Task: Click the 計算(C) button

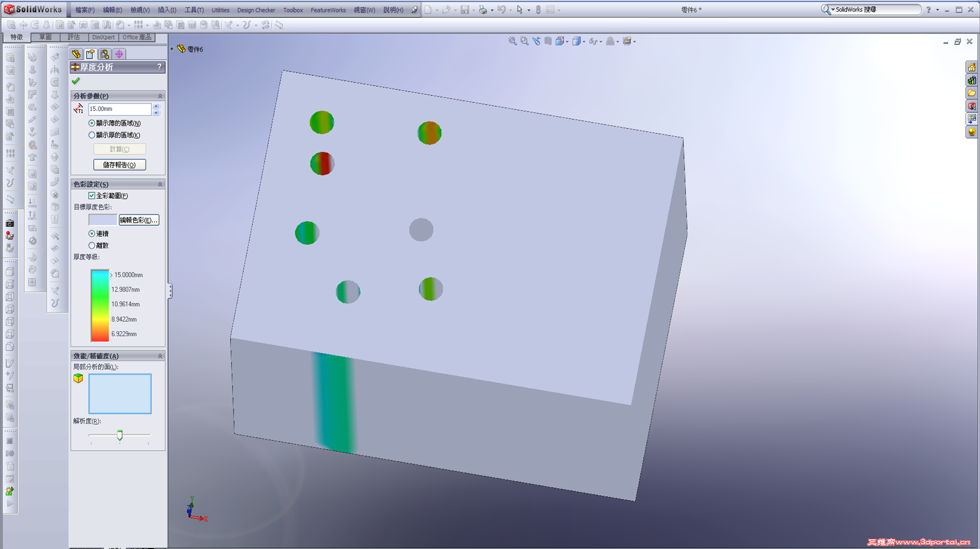Action: 120,149
